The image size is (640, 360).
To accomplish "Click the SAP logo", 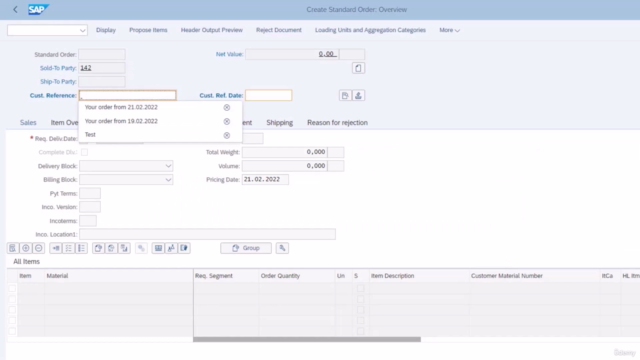I will (x=38, y=9).
